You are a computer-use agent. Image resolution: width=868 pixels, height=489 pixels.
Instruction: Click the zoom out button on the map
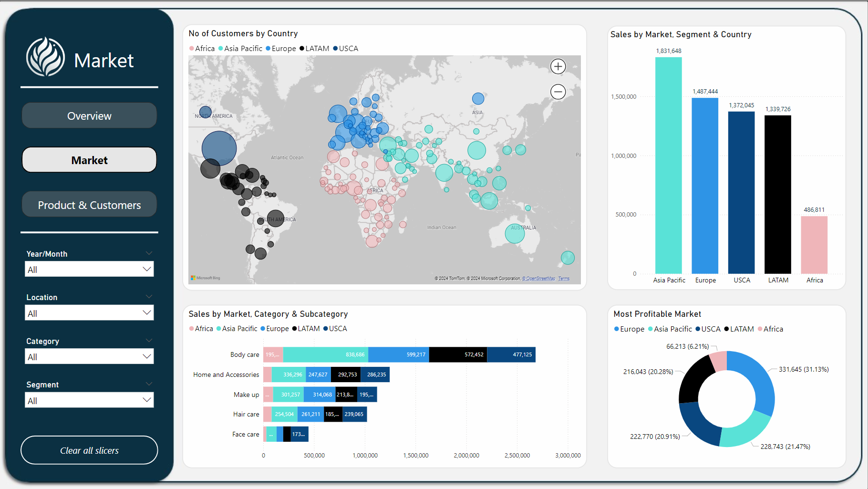pyautogui.click(x=558, y=92)
